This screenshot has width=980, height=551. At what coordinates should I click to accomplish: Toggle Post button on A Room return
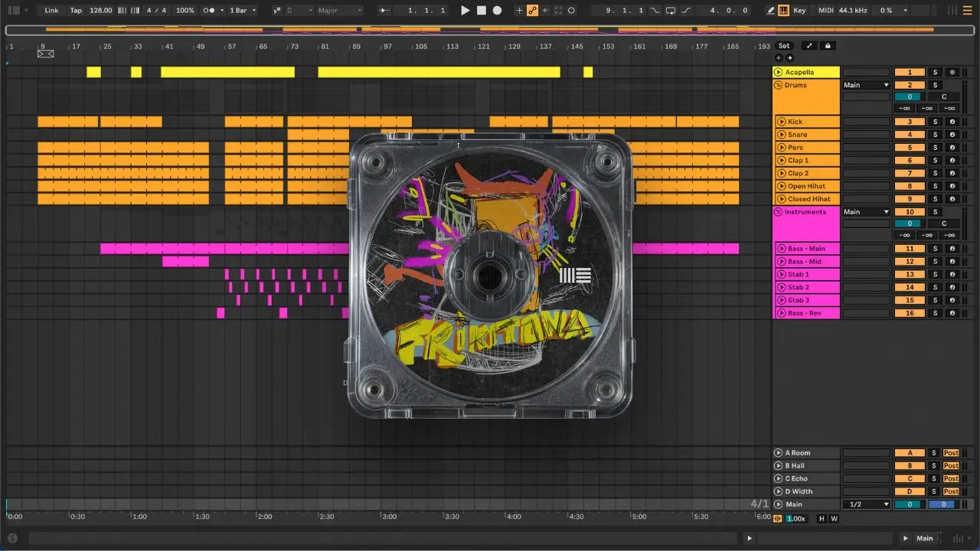(x=951, y=453)
